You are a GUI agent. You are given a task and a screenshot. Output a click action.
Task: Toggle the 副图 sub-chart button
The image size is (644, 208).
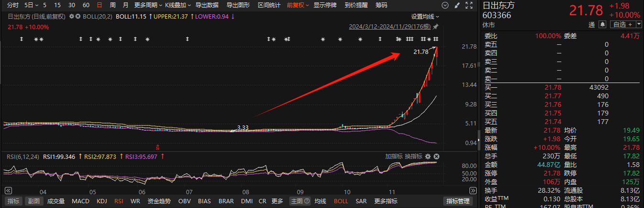click(33, 201)
